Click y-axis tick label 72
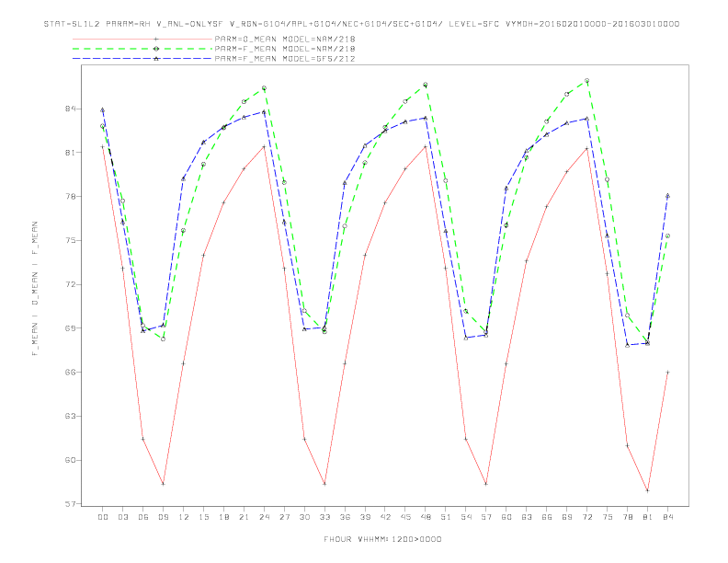 [x=70, y=284]
